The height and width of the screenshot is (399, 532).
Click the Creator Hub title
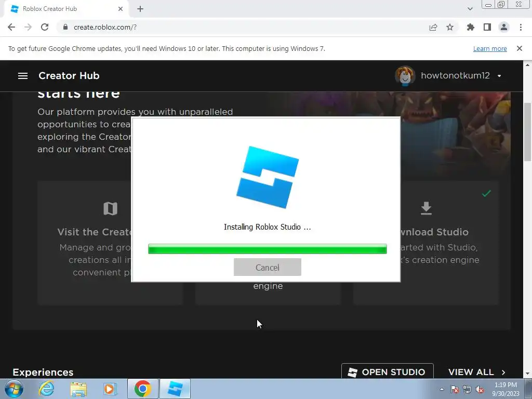(69, 76)
